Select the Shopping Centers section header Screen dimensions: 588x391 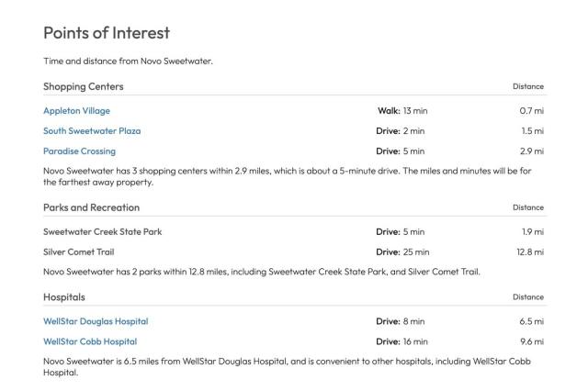point(84,86)
